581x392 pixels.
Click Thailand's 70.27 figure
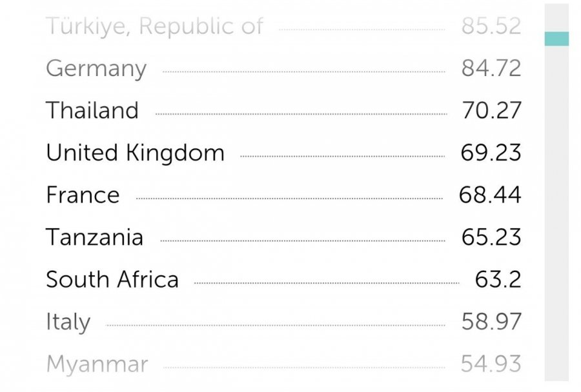(491, 111)
